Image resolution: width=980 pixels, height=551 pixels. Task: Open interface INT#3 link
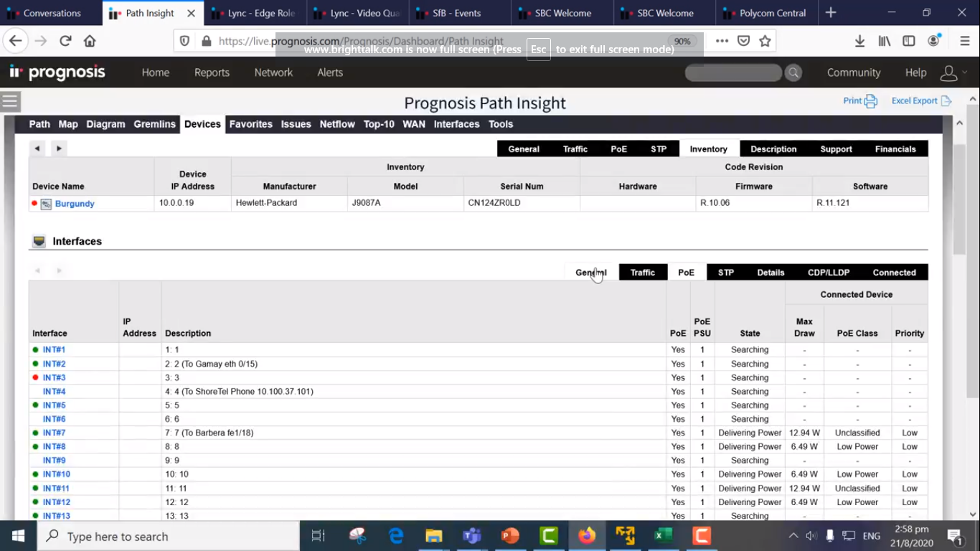(x=54, y=377)
